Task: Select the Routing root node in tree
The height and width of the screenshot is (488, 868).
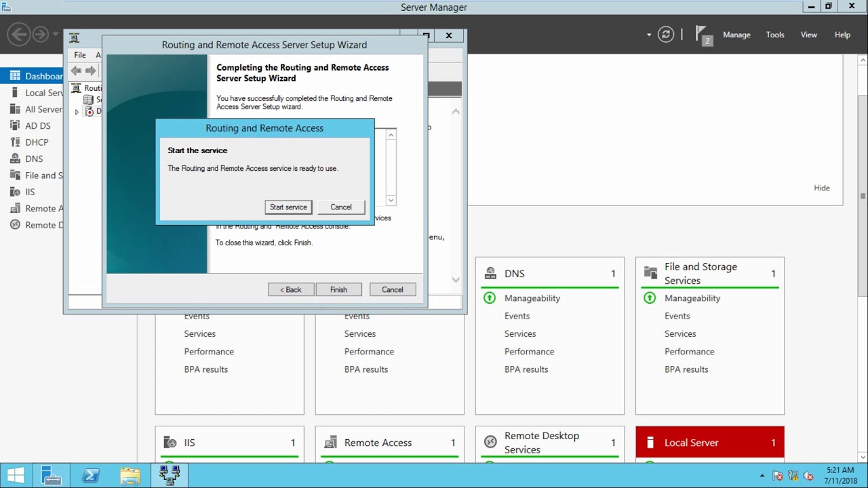Action: [87, 88]
